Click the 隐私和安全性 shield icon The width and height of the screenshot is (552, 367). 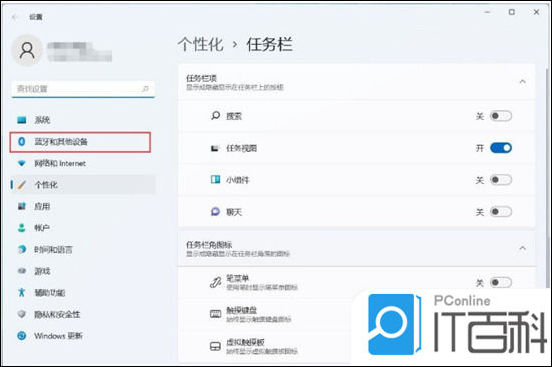click(22, 314)
